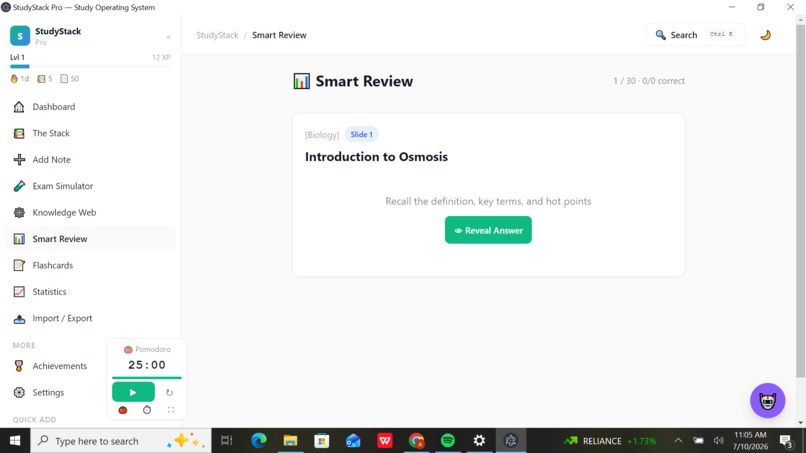Open Spotify from the taskbar
806x453 pixels.
448,441
